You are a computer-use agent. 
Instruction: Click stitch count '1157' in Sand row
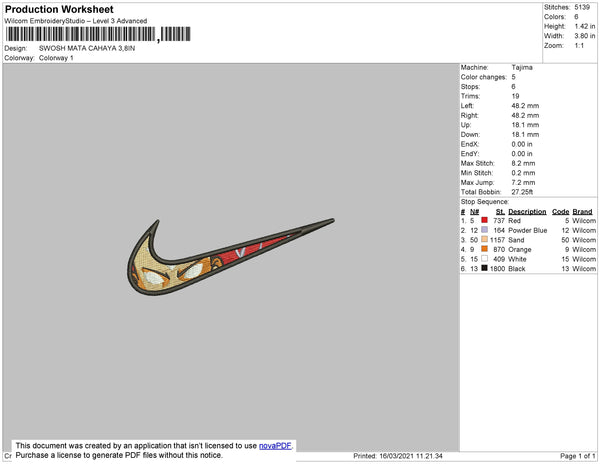click(x=497, y=240)
